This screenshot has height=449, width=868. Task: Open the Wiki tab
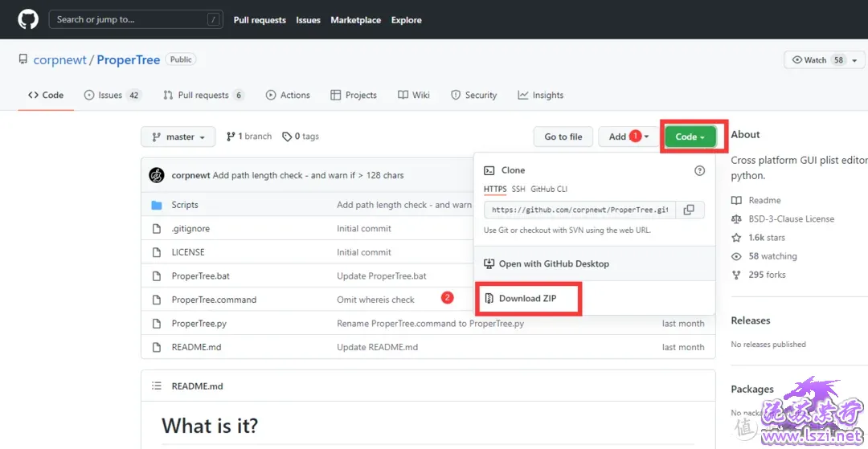(x=414, y=95)
